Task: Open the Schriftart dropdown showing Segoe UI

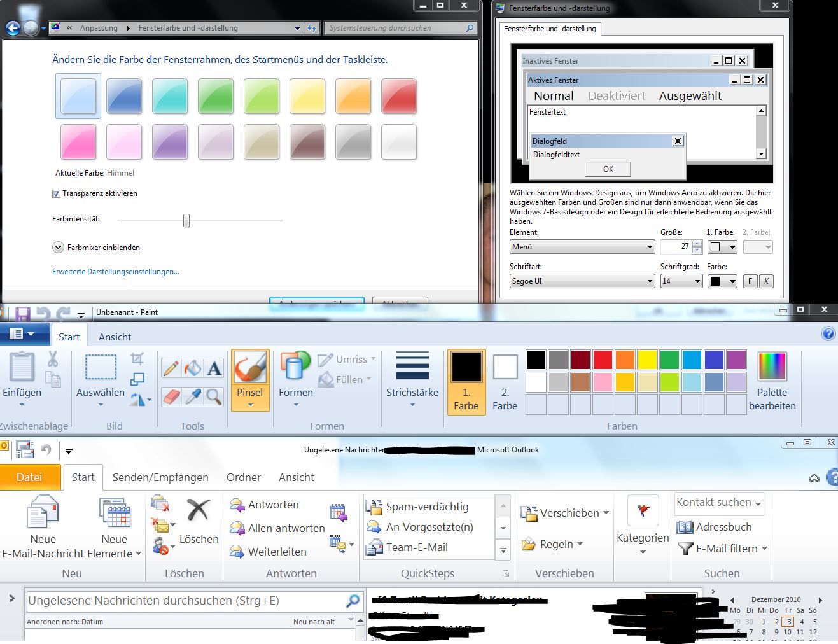Action: (582, 281)
